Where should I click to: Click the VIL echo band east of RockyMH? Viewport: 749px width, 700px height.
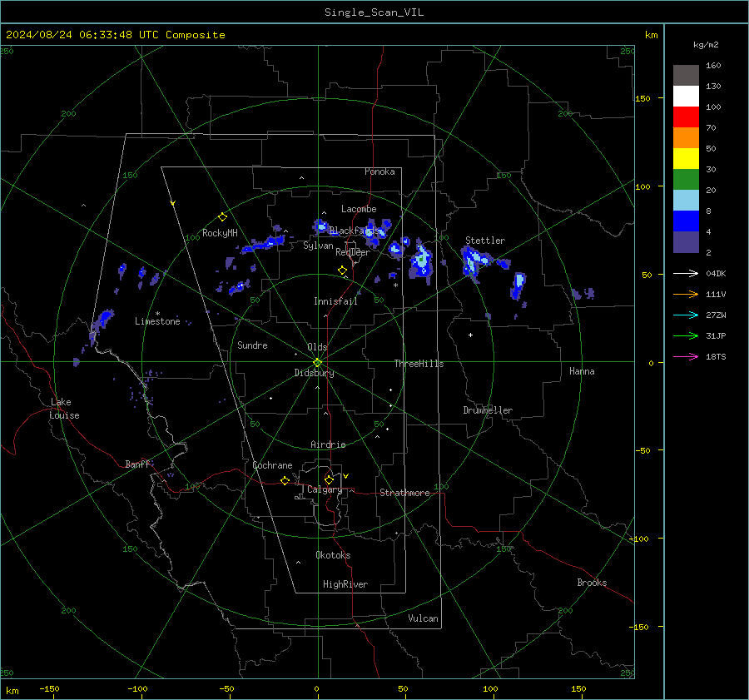click(x=263, y=244)
